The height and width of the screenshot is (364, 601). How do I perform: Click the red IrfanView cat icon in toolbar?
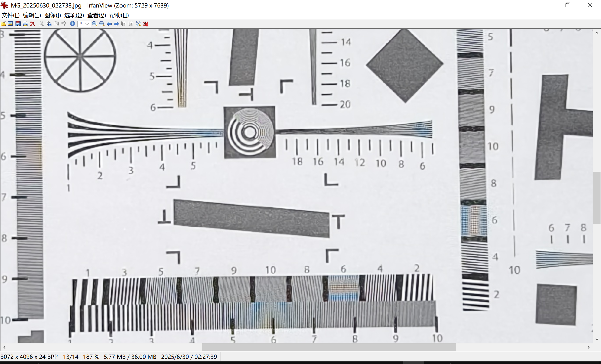146,24
